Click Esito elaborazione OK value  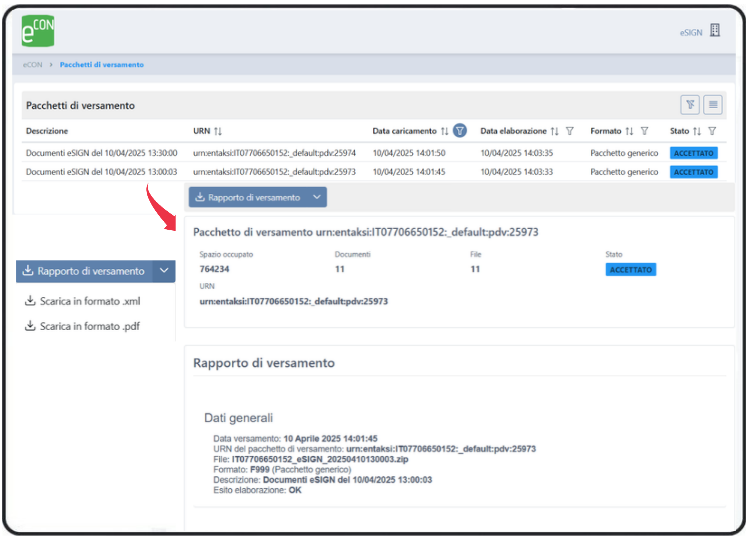[295, 490]
